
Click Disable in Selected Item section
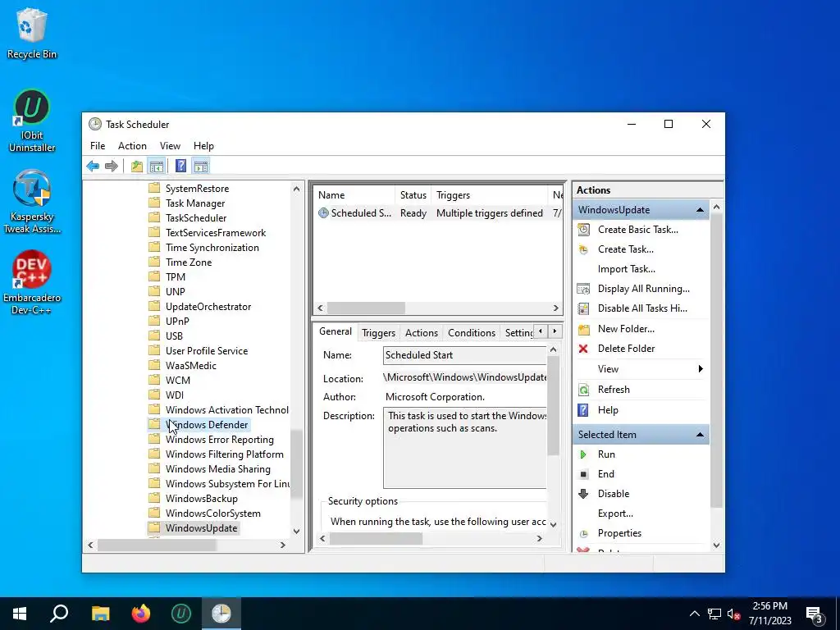(x=614, y=493)
